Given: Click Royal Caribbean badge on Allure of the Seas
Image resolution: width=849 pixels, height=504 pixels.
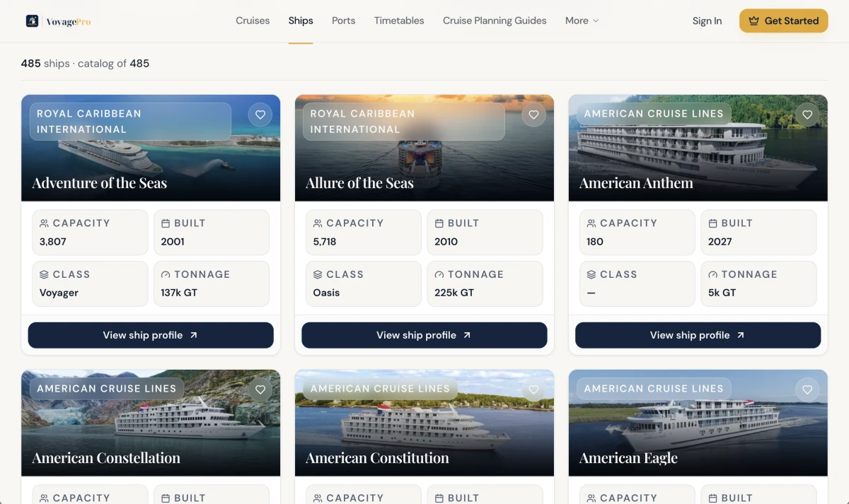Looking at the screenshot, I should tap(404, 122).
